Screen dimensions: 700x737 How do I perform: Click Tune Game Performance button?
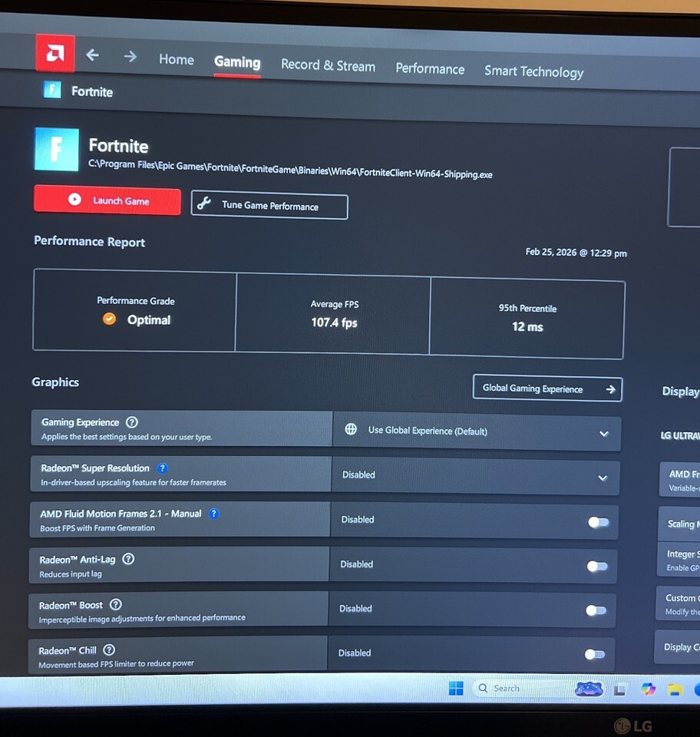[x=269, y=206]
